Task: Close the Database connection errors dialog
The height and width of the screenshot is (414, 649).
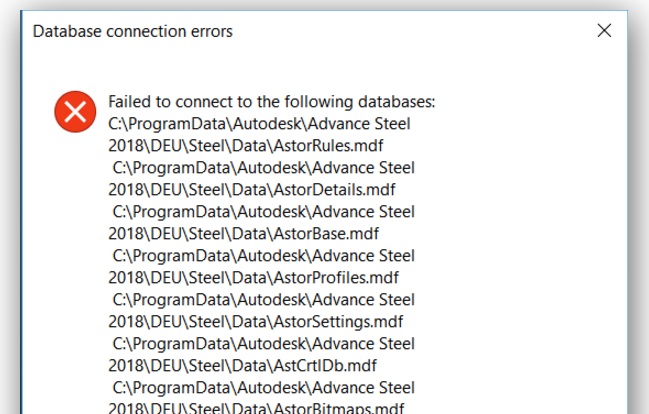Action: pyautogui.click(x=604, y=31)
